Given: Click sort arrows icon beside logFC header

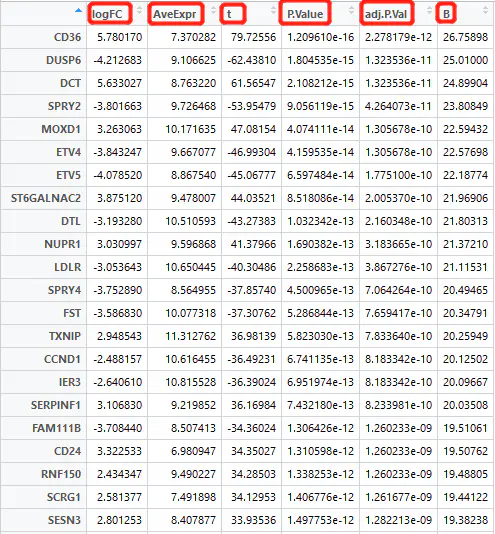Looking at the screenshot, I should coord(139,11).
